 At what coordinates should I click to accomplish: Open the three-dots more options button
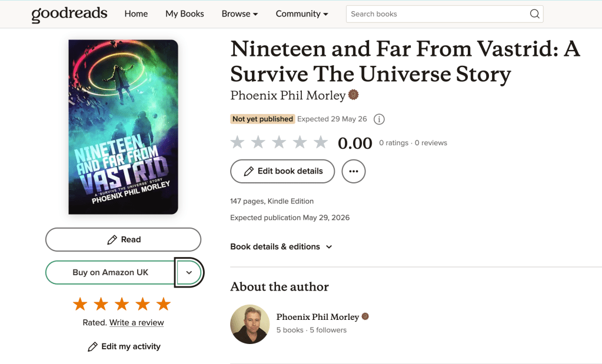353,171
